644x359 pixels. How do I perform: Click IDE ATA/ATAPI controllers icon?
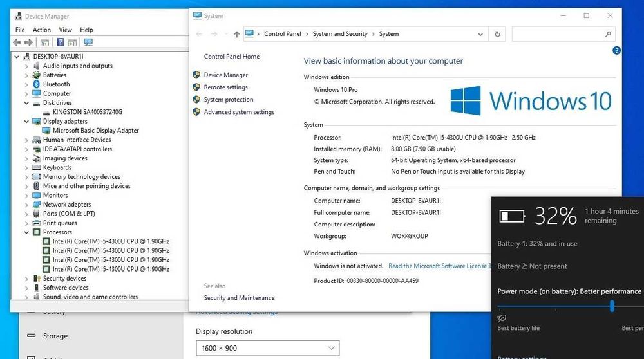[x=36, y=149]
